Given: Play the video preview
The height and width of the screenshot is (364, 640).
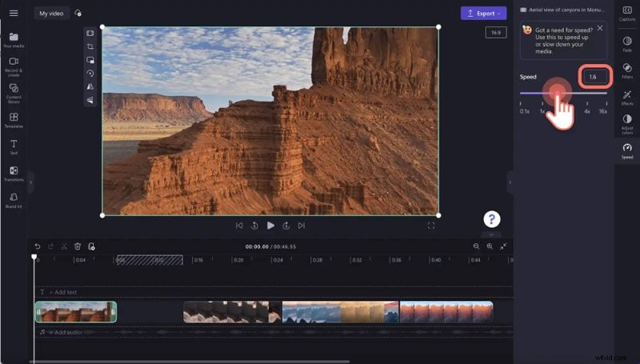Looking at the screenshot, I should [270, 226].
